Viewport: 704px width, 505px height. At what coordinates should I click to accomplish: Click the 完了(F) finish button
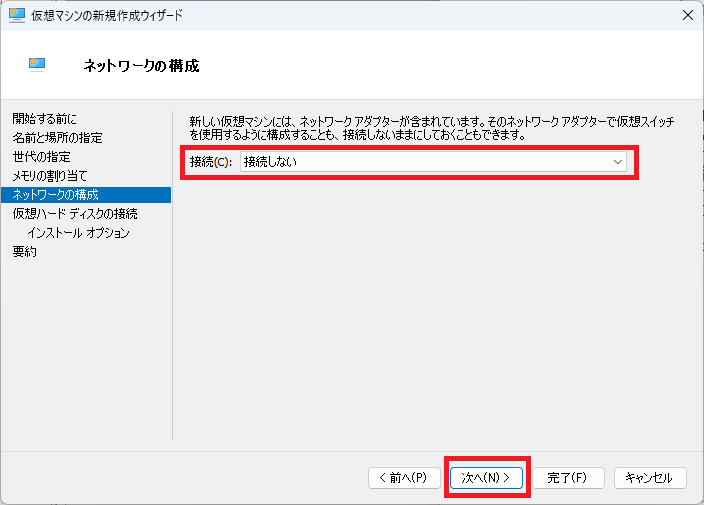(568, 478)
